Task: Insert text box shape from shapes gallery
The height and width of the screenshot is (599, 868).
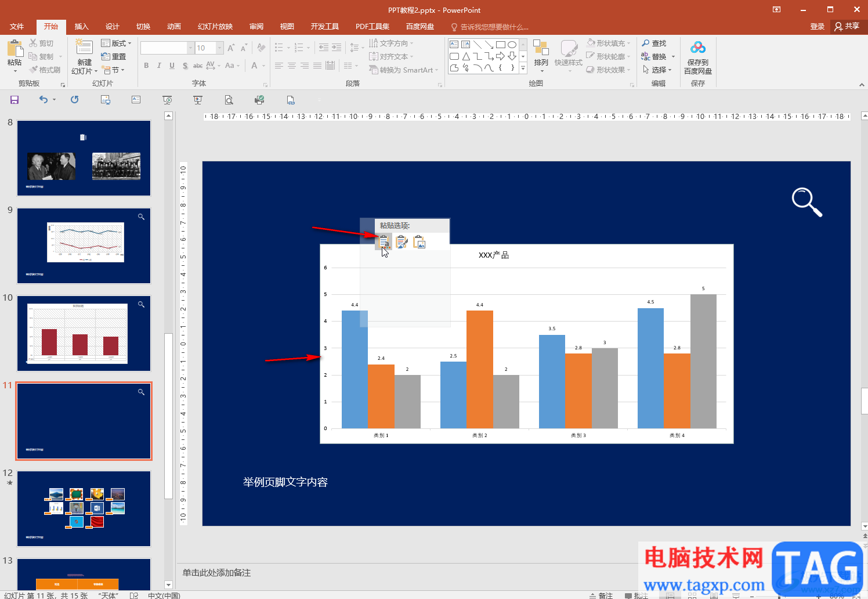Action: click(x=454, y=45)
